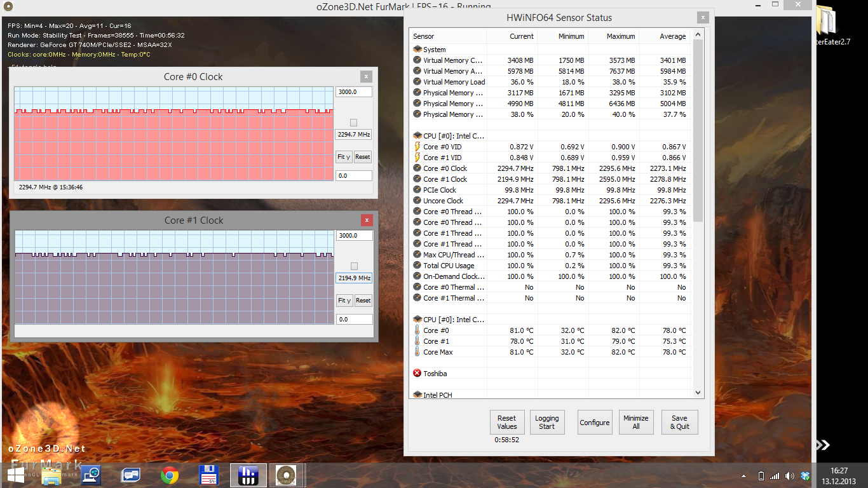Image resolution: width=868 pixels, height=488 pixels.
Task: Click the sensor list scrollbar thumb
Action: pyautogui.click(x=699, y=130)
